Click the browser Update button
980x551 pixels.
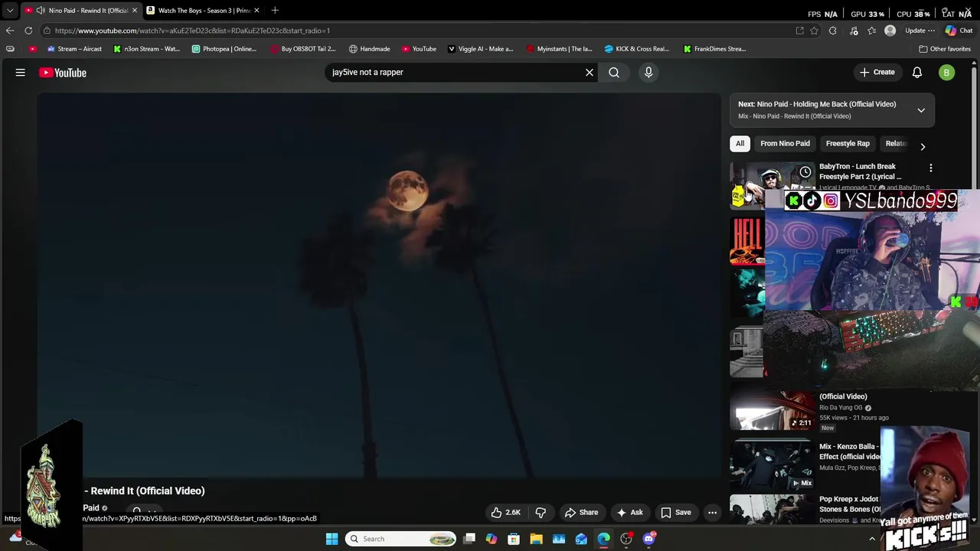pyautogui.click(x=920, y=31)
